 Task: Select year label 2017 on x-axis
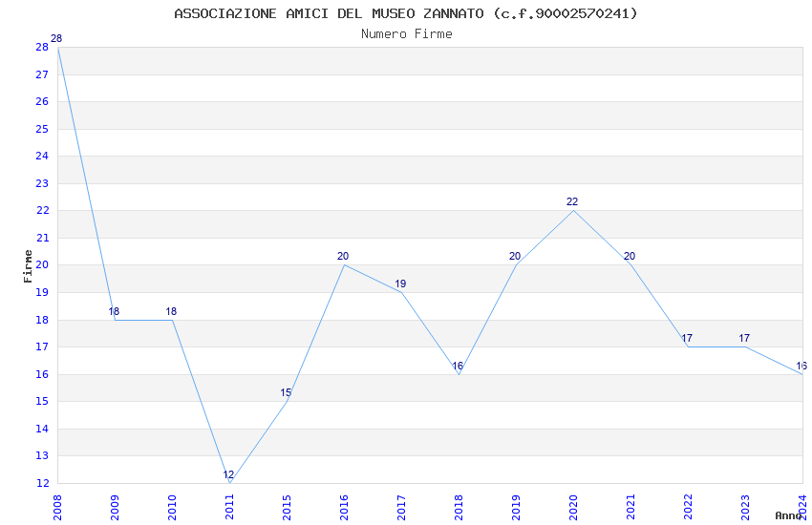tap(402, 507)
